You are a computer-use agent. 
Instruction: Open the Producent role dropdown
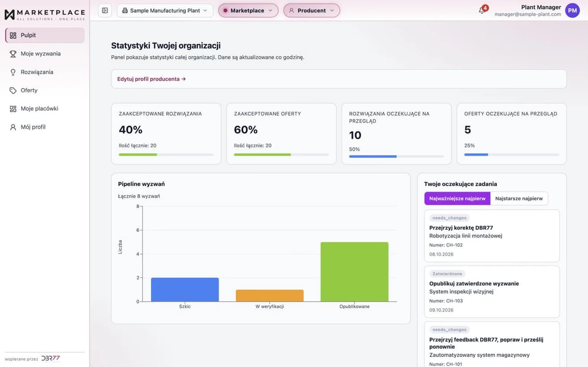pos(311,10)
